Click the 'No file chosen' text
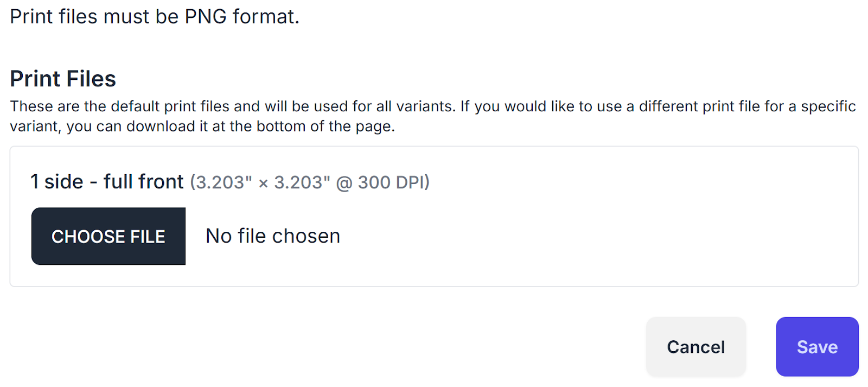The image size is (868, 387). point(273,236)
